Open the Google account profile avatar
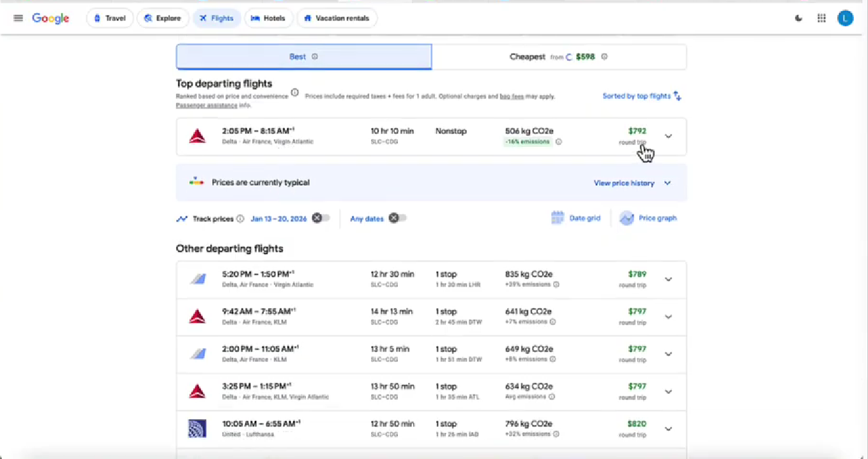The width and height of the screenshot is (868, 459). [x=845, y=19]
